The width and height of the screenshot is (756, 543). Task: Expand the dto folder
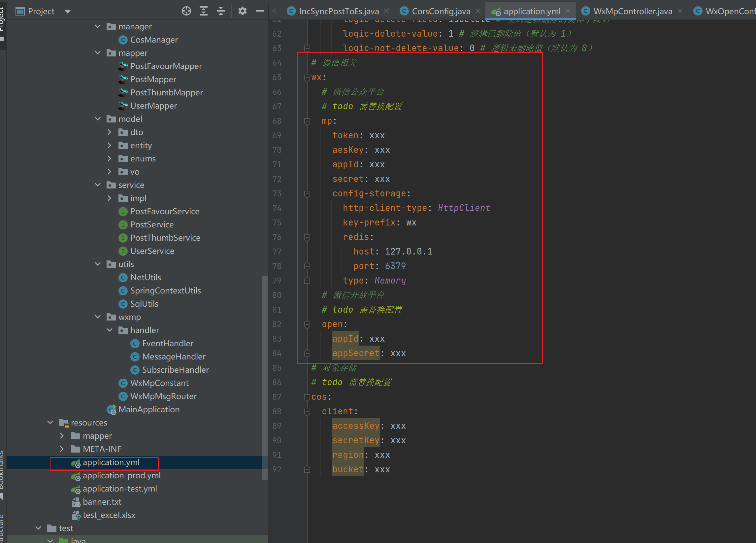point(109,132)
